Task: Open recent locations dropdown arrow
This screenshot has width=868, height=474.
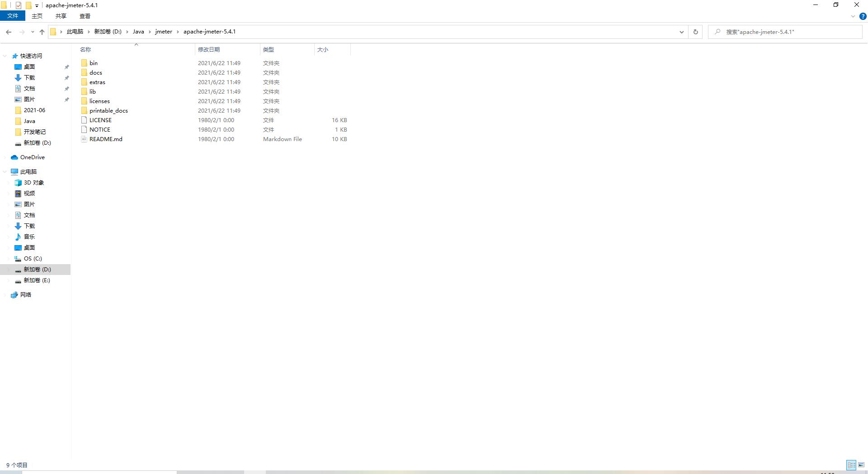Action: pyautogui.click(x=33, y=32)
